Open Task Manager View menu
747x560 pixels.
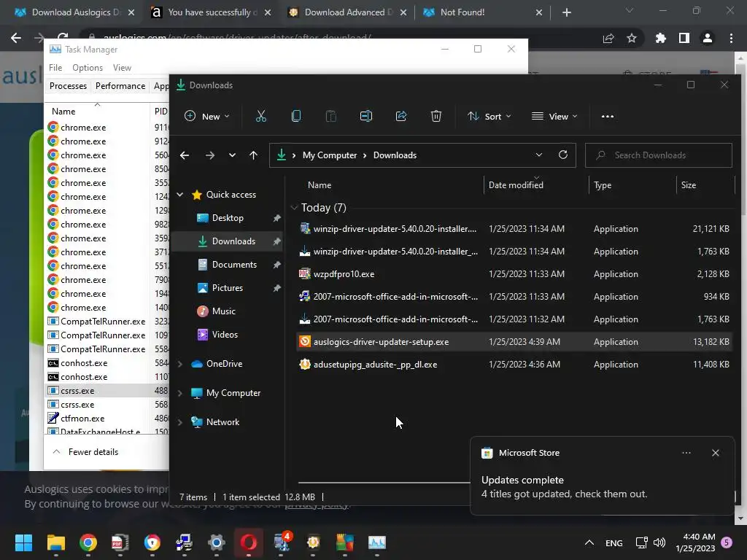pos(122,68)
